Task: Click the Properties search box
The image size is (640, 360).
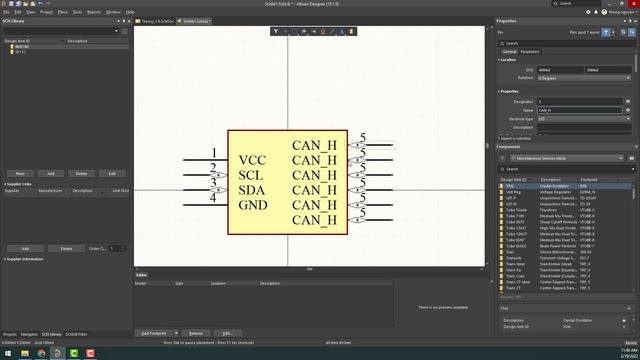Action: 567,43
